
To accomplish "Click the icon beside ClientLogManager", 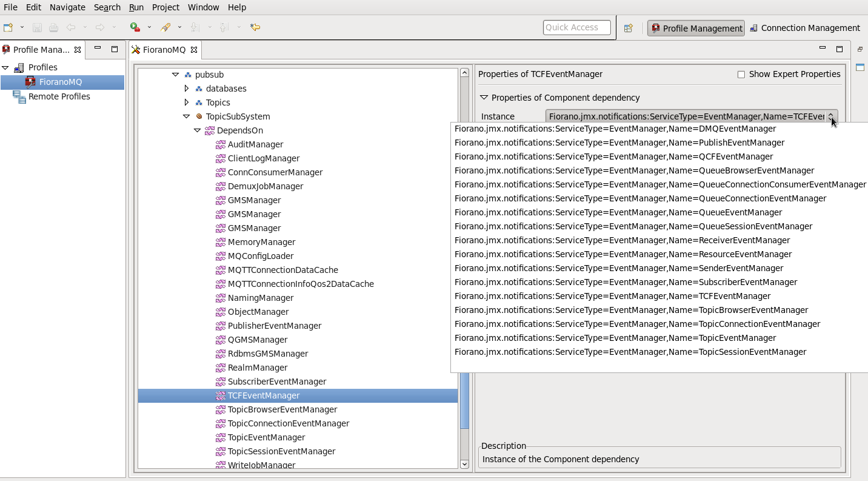I will click(221, 158).
